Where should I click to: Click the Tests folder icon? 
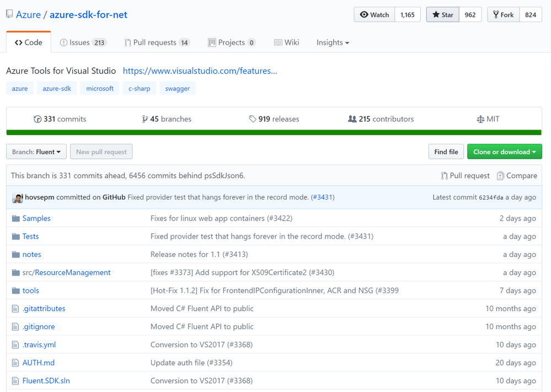pos(15,237)
